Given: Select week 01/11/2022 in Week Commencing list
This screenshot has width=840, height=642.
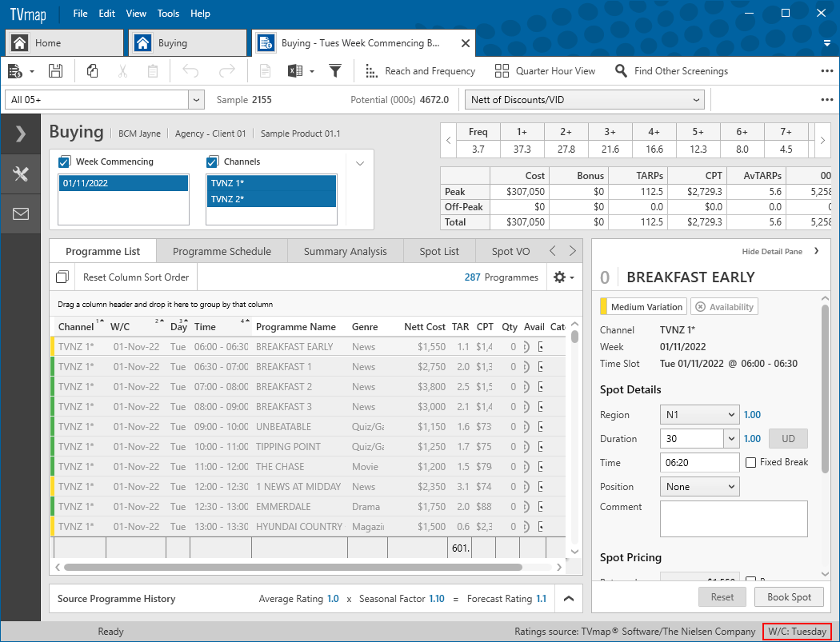Looking at the screenshot, I should pos(124,183).
